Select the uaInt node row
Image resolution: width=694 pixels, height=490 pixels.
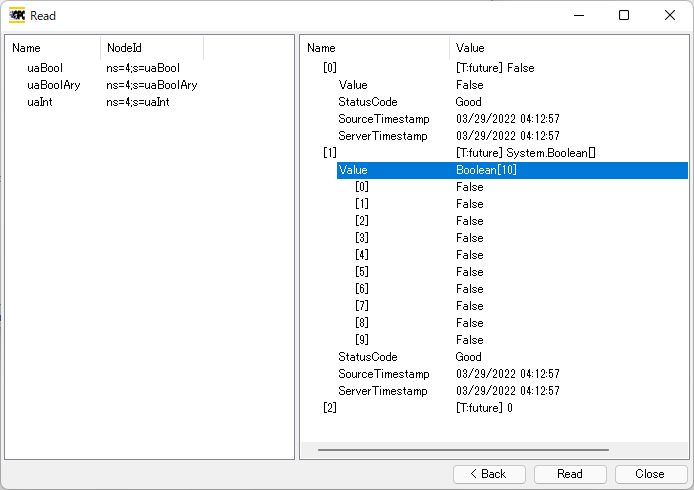pyautogui.click(x=42, y=102)
